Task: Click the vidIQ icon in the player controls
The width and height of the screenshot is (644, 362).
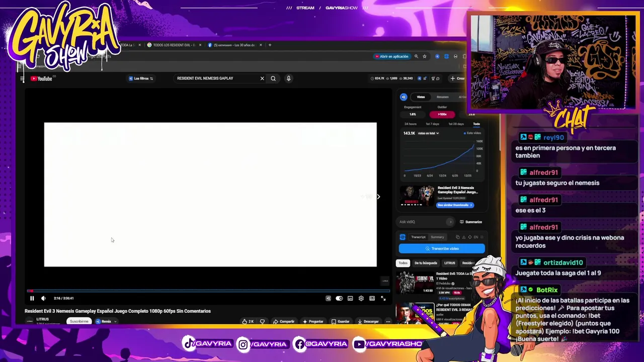Action: (328, 299)
